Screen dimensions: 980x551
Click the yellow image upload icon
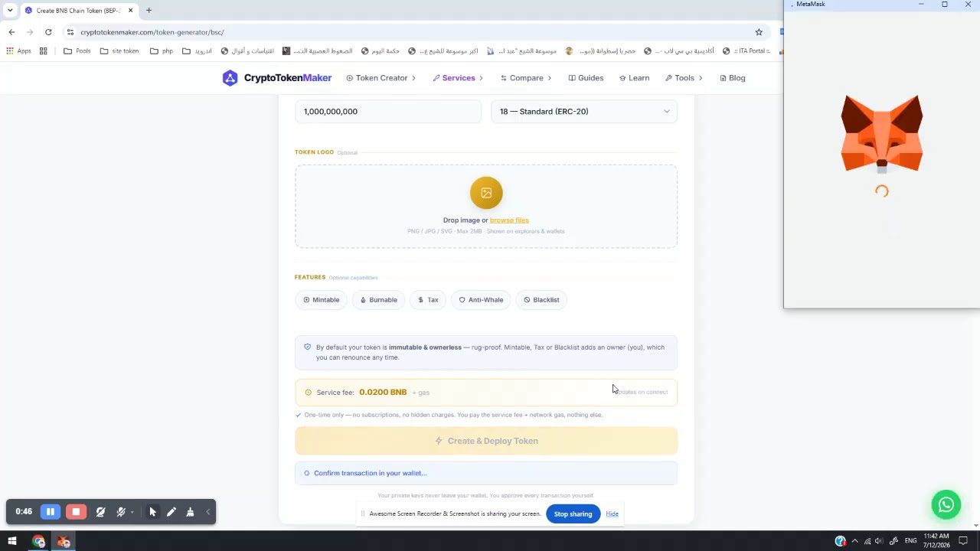pos(486,193)
